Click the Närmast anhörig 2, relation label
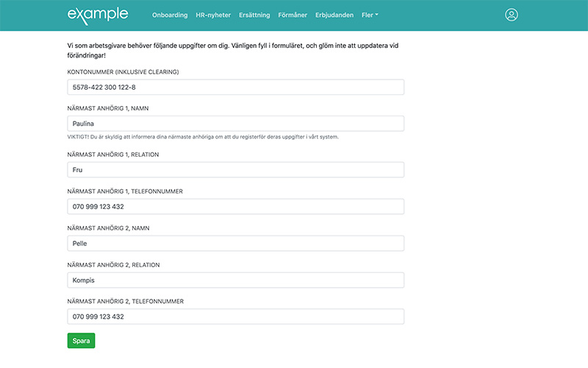This screenshot has width=588, height=368. (113, 265)
